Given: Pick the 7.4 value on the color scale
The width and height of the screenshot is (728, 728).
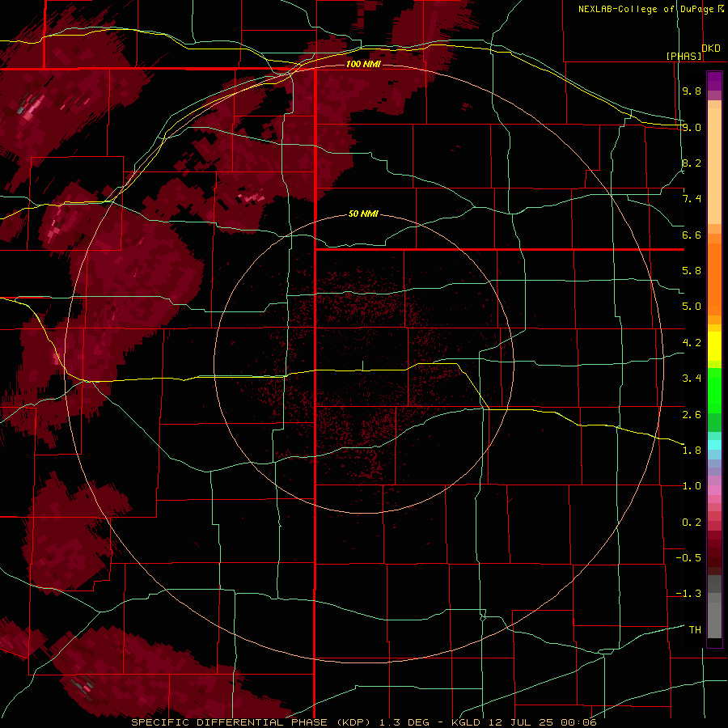Looking at the screenshot, I should 692,199.
